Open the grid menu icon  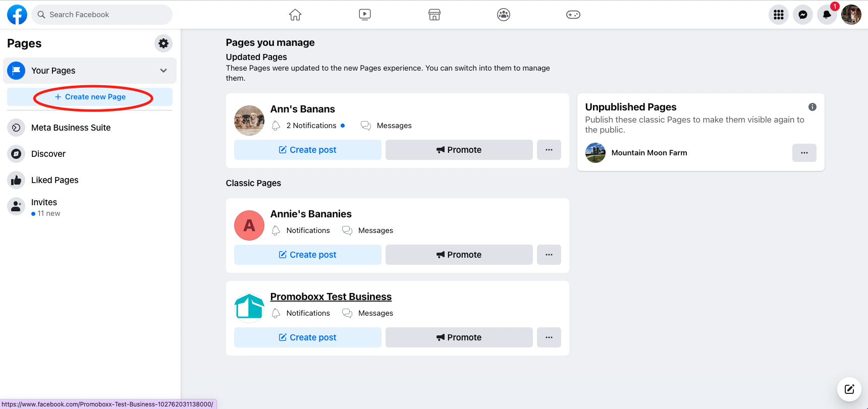tap(779, 15)
